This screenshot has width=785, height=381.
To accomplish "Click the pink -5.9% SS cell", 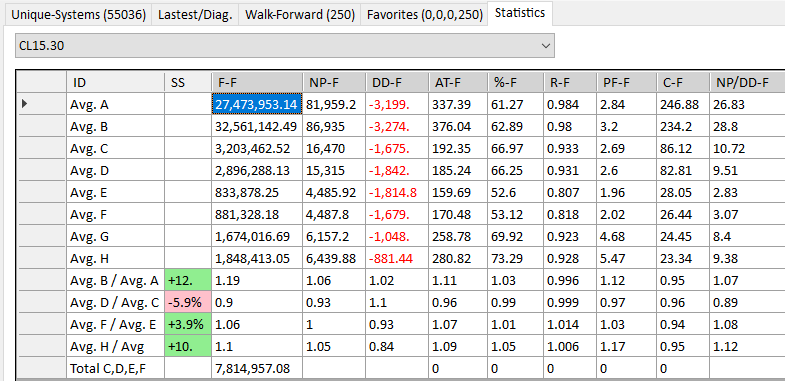I will coord(188,302).
